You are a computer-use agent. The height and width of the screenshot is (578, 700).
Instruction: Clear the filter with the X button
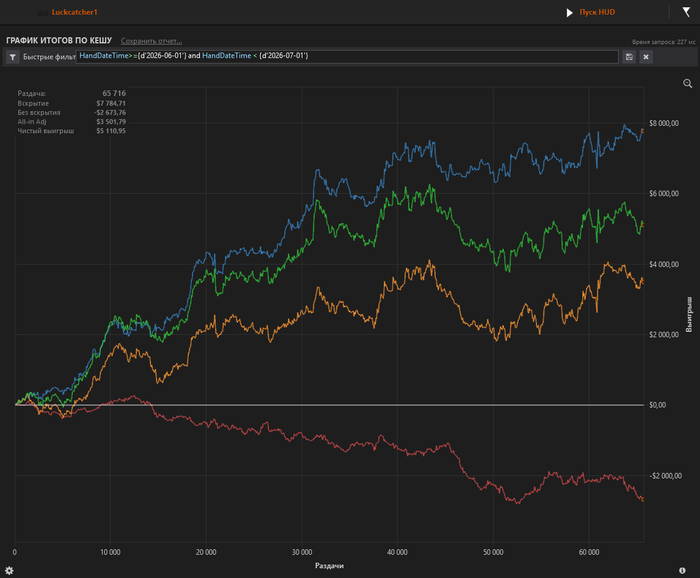[x=646, y=57]
